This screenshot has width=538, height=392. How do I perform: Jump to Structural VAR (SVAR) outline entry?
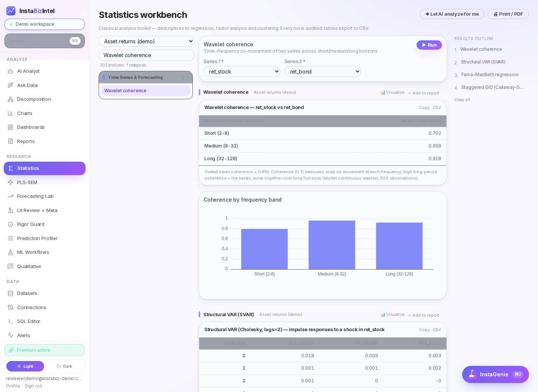click(483, 62)
